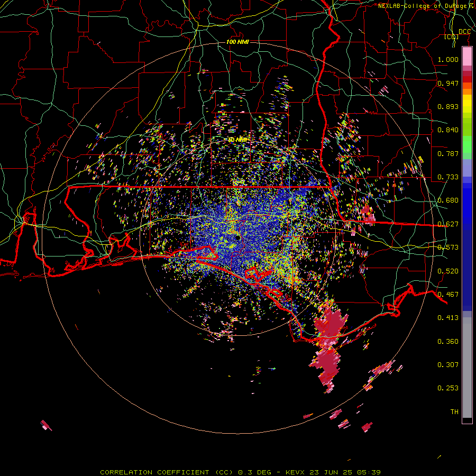Click the 0.627 scale value

[x=448, y=224]
